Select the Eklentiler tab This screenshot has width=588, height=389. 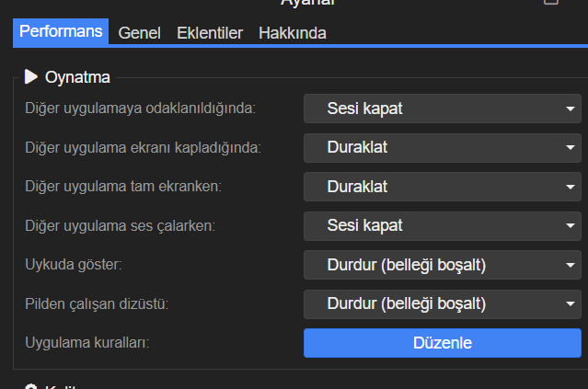[210, 33]
